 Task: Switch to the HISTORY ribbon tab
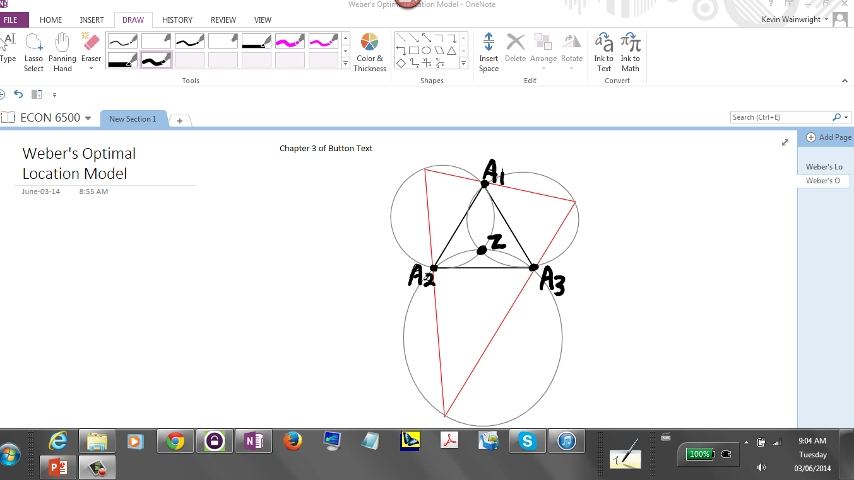click(177, 20)
